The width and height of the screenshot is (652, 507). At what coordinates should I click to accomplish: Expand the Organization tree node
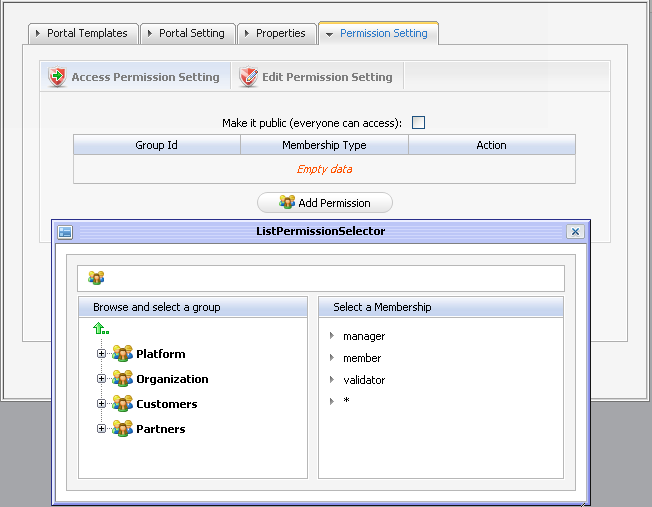coord(101,379)
